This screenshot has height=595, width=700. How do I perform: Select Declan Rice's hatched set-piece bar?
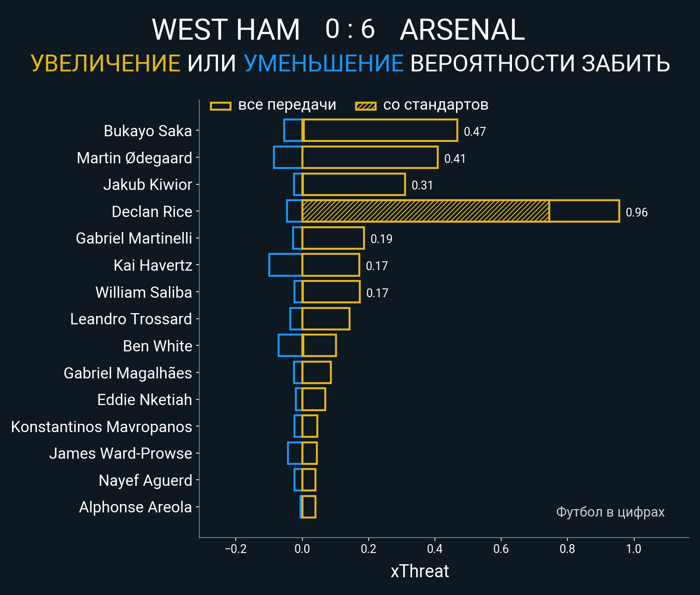coord(426,211)
